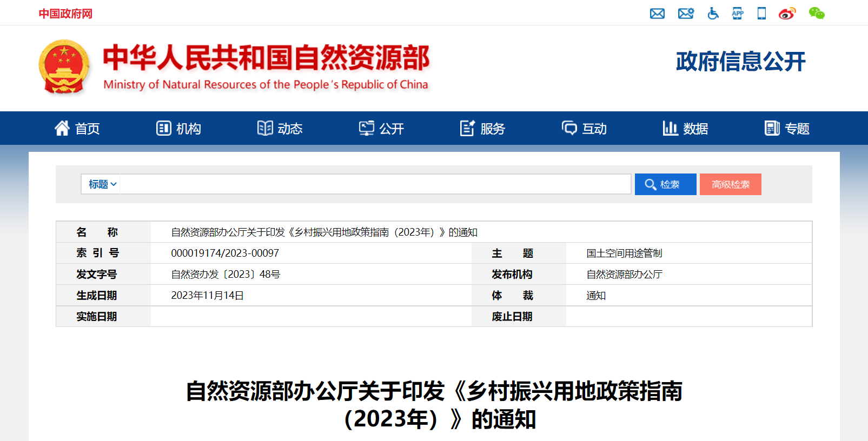Navigate to the 服务 menu item
The height and width of the screenshot is (441, 868).
(482, 129)
